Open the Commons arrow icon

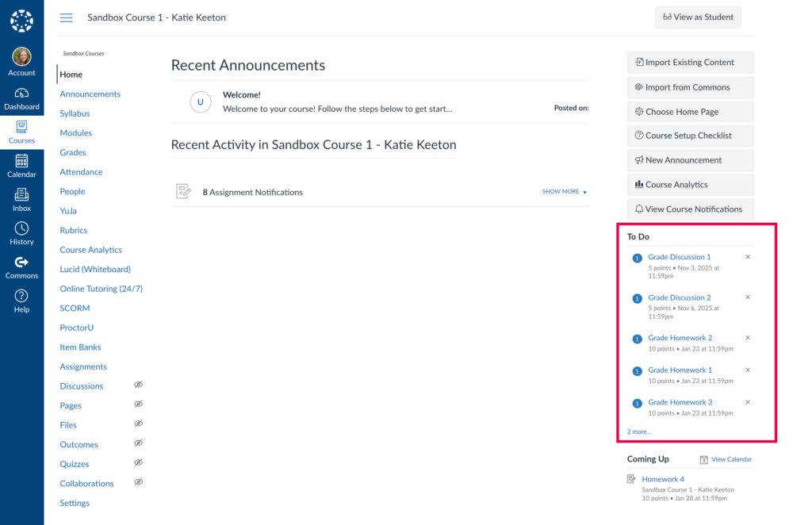pos(21,262)
